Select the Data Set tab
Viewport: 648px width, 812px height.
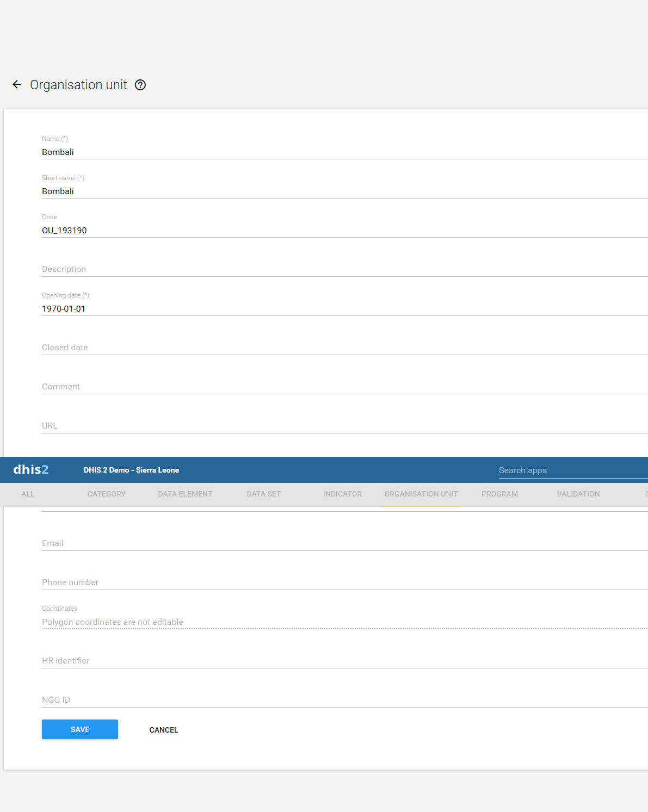click(x=264, y=494)
